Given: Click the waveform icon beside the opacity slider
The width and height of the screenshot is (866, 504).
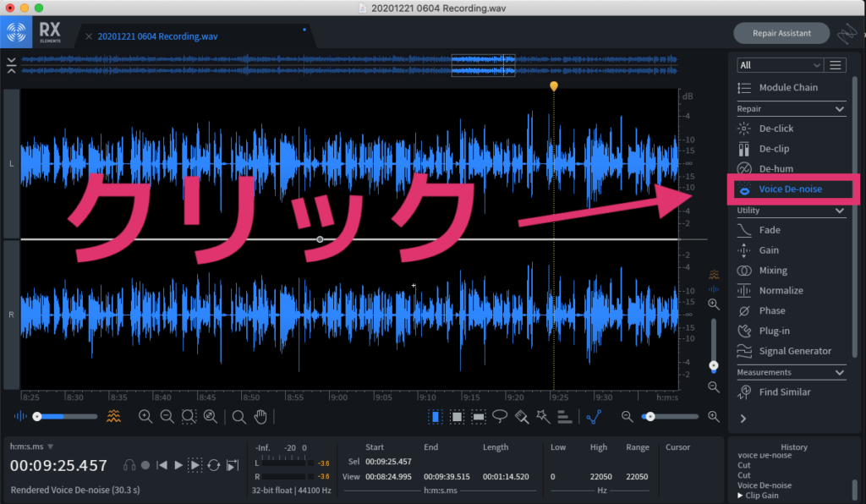Looking at the screenshot, I should [x=20, y=416].
